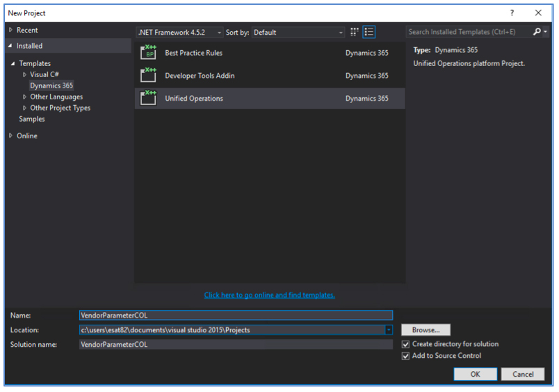Expand the Other Languages node
559x392 pixels.
[x=24, y=97]
